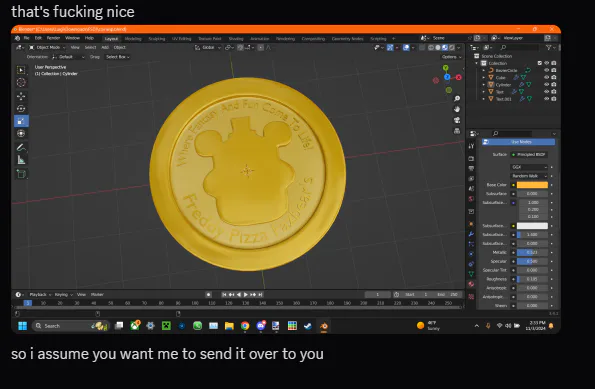Click the Base Color orange swatch
The image size is (595, 389).
tap(532, 185)
